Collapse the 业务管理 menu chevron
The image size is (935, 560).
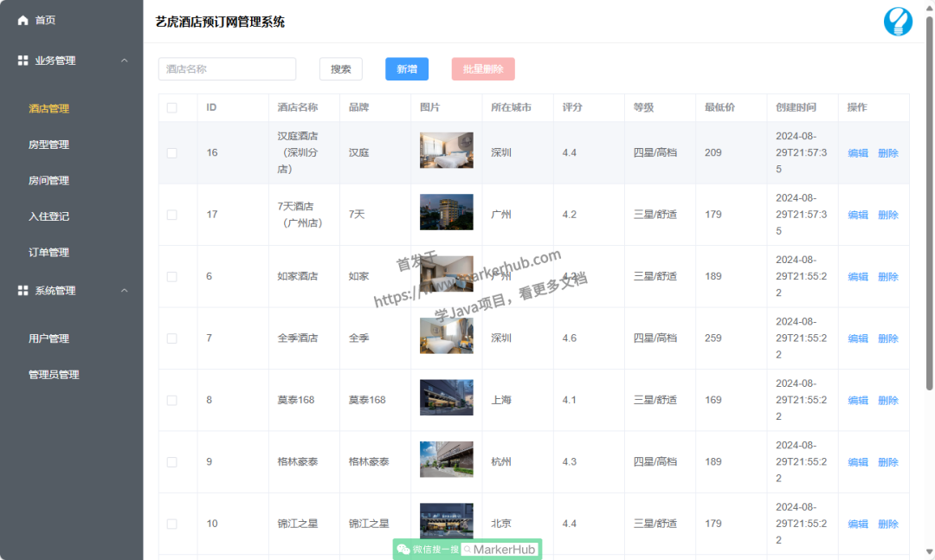[x=125, y=61]
